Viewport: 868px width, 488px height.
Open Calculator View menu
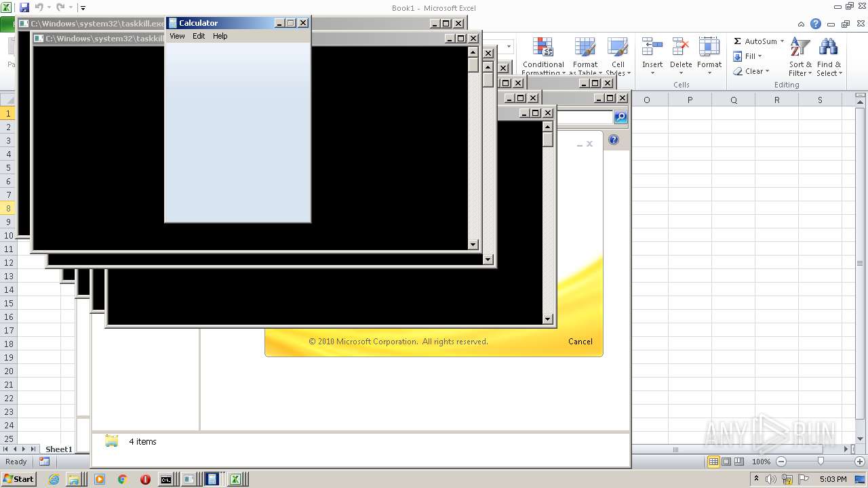[x=177, y=36]
